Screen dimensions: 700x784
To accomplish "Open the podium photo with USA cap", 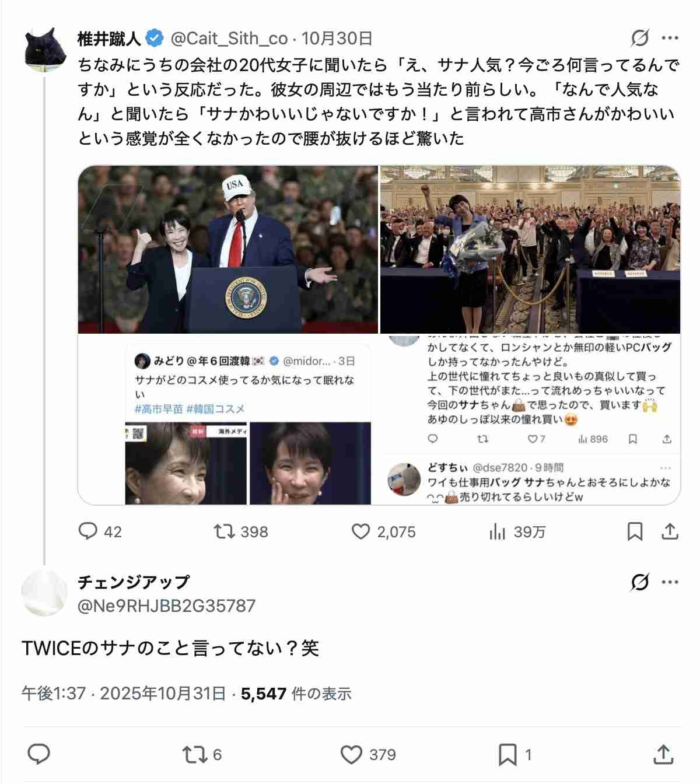I will pyautogui.click(x=228, y=250).
